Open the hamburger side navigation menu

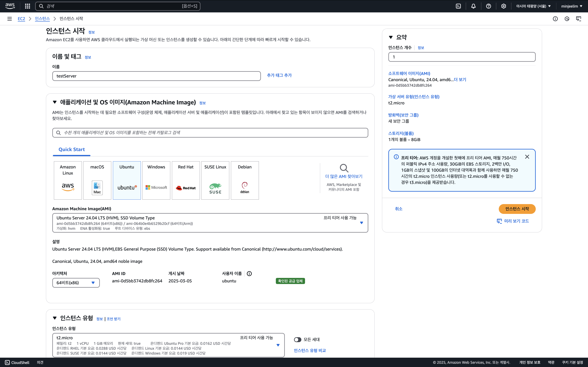[x=9, y=19]
